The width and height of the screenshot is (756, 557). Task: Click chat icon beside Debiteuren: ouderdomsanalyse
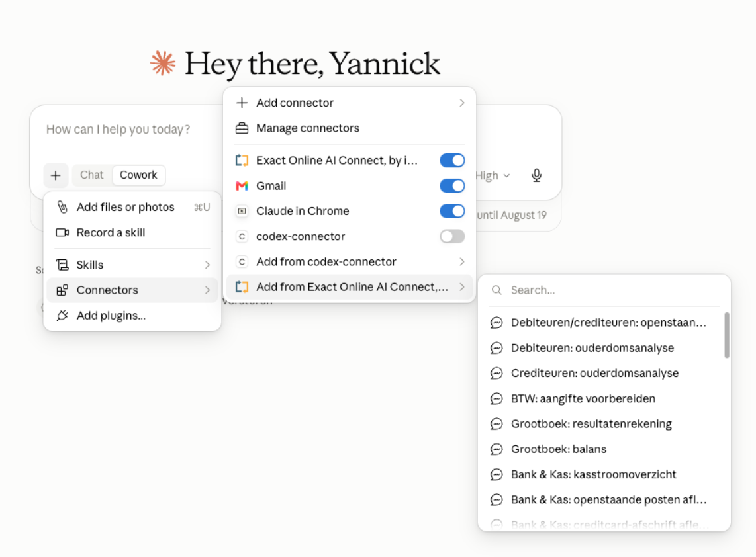click(x=496, y=348)
